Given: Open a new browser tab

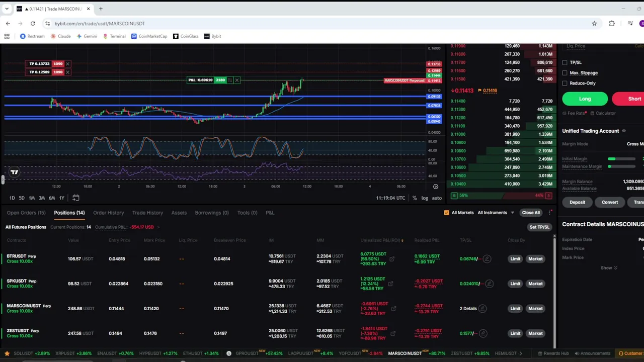Looking at the screenshot, I should (101, 9).
